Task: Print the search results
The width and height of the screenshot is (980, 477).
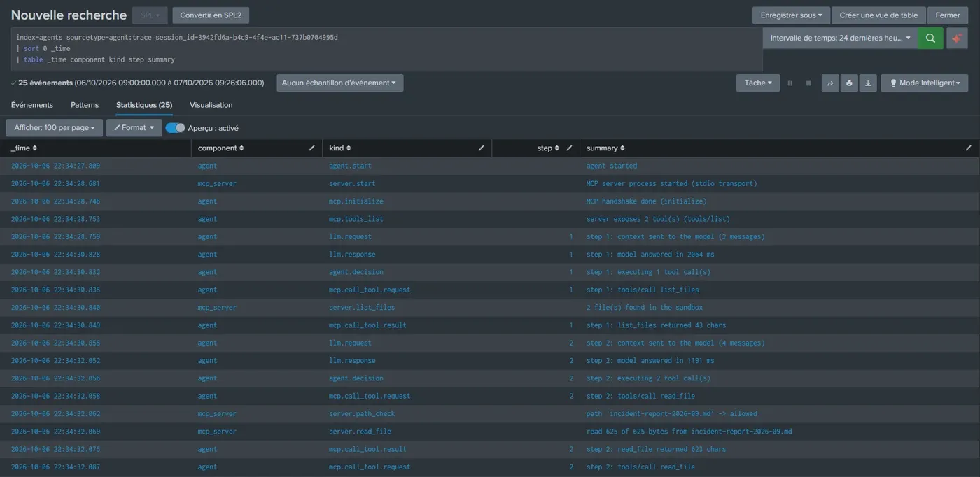Action: (x=849, y=83)
